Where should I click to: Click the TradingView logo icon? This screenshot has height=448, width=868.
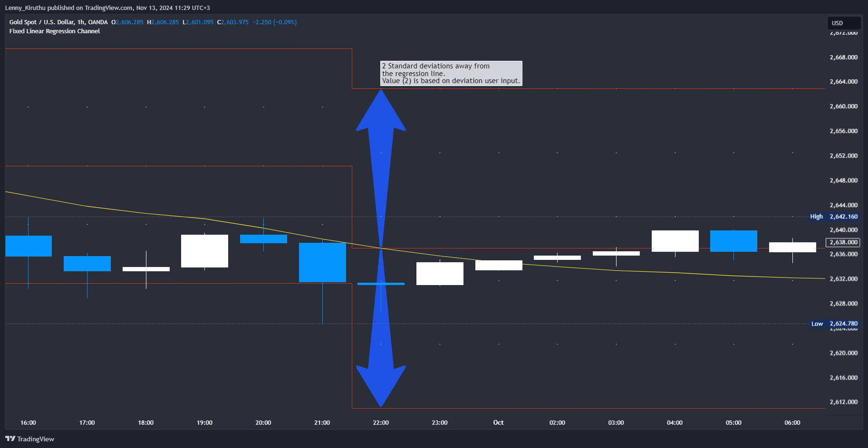point(10,438)
